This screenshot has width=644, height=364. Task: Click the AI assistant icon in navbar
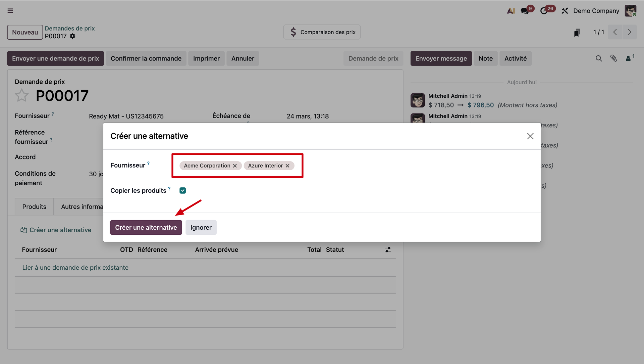[511, 11]
